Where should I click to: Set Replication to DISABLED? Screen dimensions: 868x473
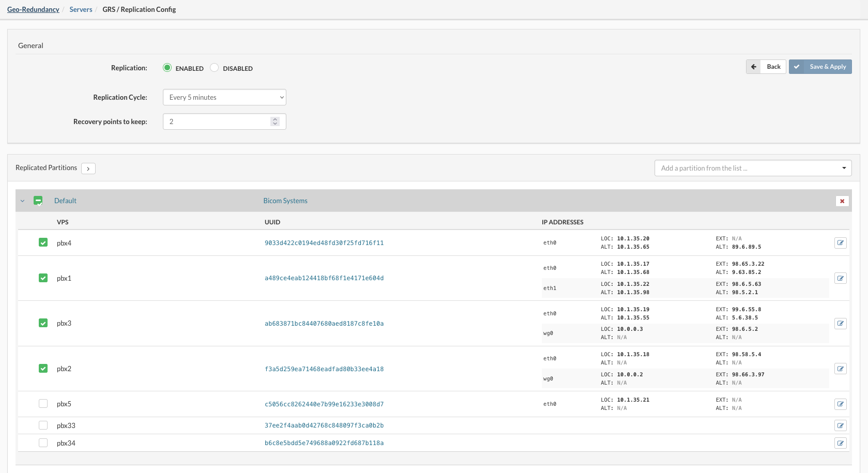point(214,67)
